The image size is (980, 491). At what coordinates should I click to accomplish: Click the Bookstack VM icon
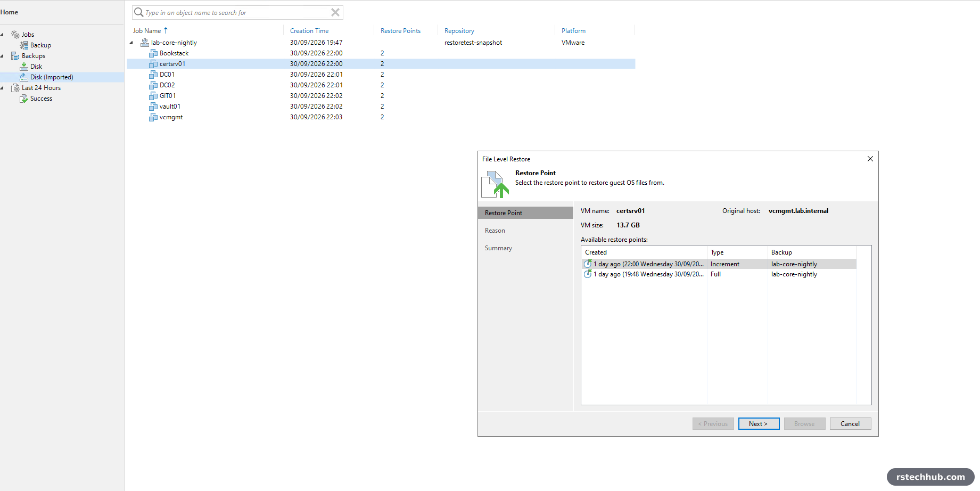point(153,53)
